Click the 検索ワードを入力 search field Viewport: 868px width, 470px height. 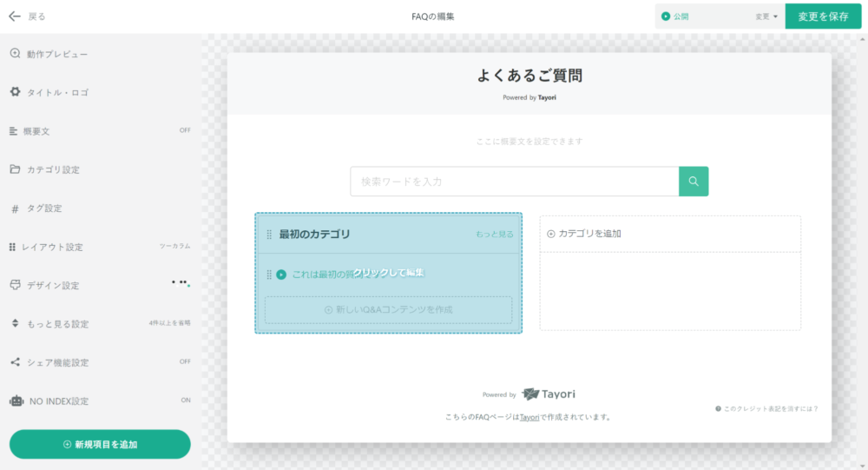click(x=515, y=182)
